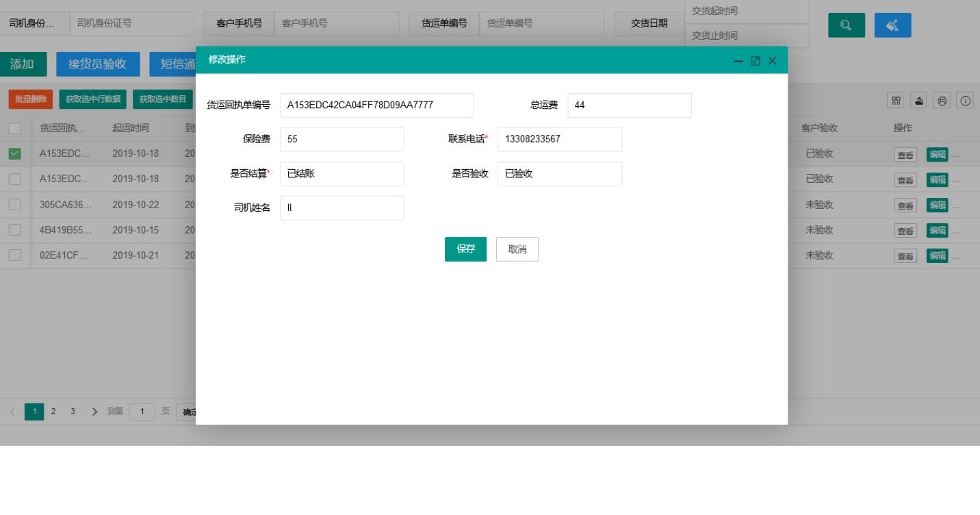
Task: Click the info circle icon
Action: (965, 101)
